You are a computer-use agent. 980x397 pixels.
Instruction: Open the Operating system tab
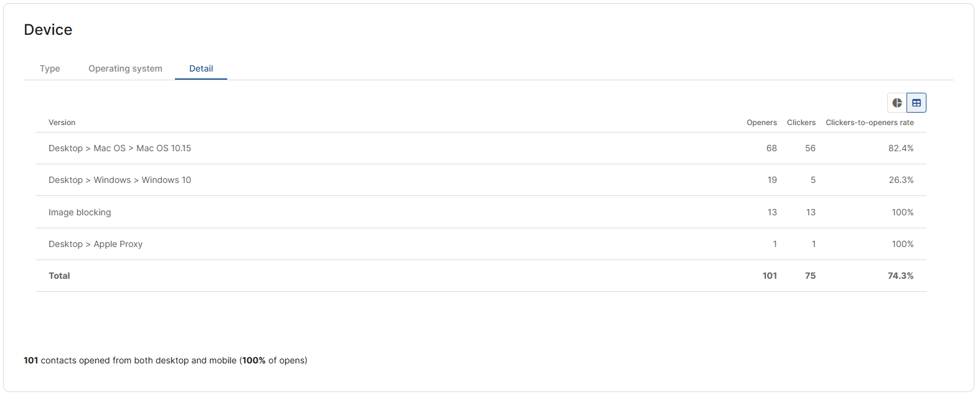(125, 68)
